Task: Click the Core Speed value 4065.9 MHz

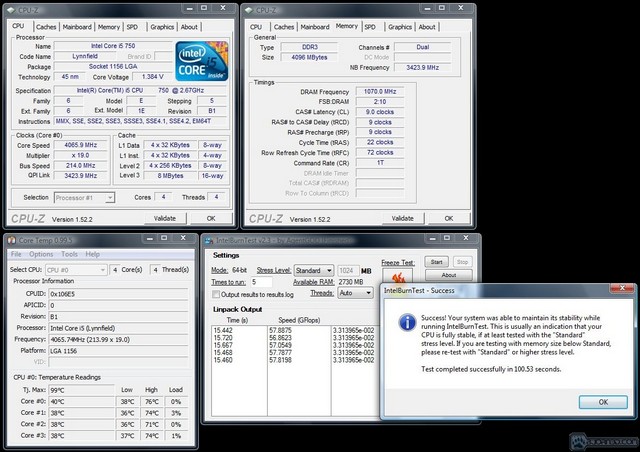Action: [x=81, y=145]
